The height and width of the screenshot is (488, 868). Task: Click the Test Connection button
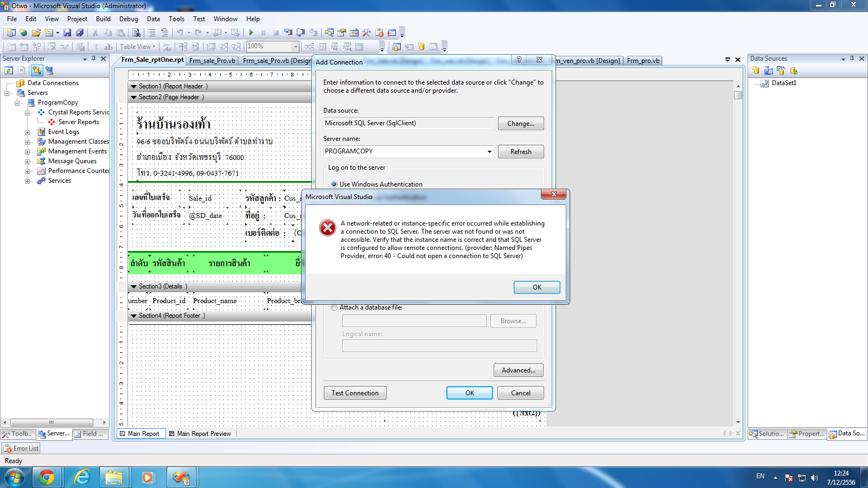click(x=355, y=393)
